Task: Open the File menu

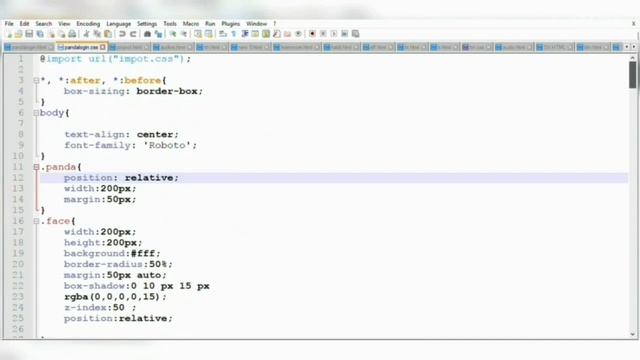Action: pyautogui.click(x=9, y=24)
